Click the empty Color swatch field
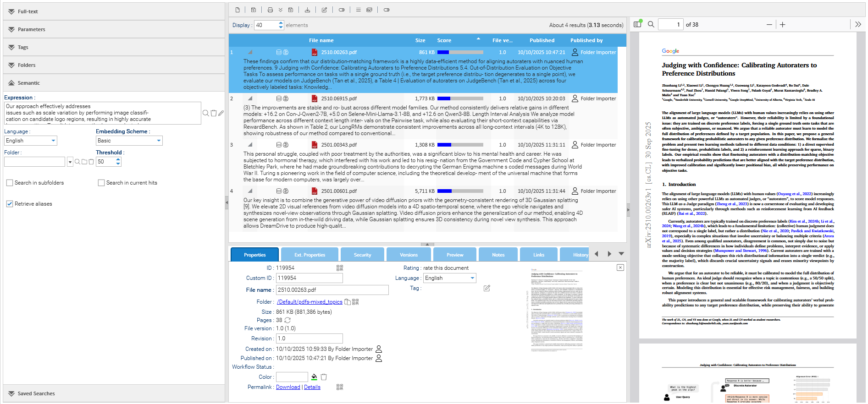 pyautogui.click(x=292, y=377)
